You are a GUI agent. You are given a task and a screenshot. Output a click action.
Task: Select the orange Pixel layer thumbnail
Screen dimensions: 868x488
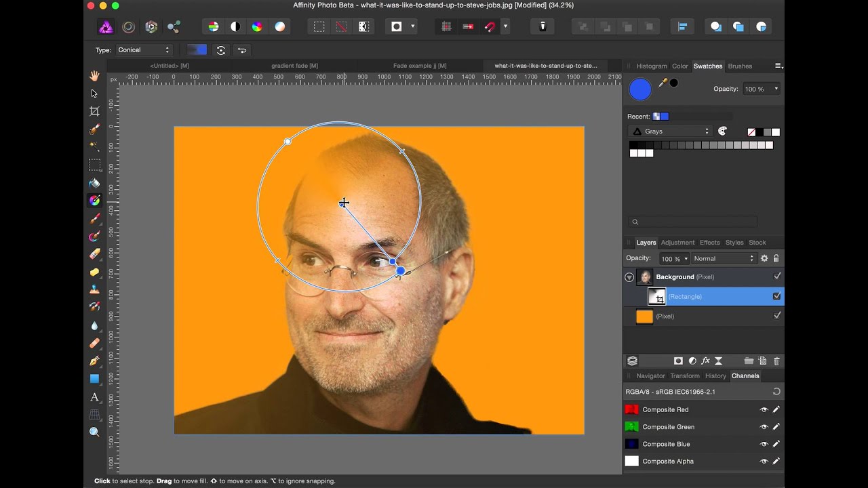pos(644,316)
